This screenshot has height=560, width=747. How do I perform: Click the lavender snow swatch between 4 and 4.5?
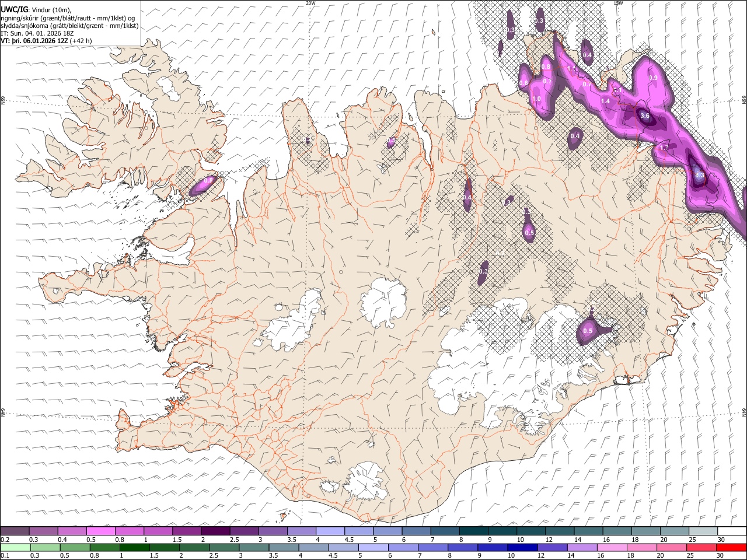pyautogui.click(x=330, y=531)
